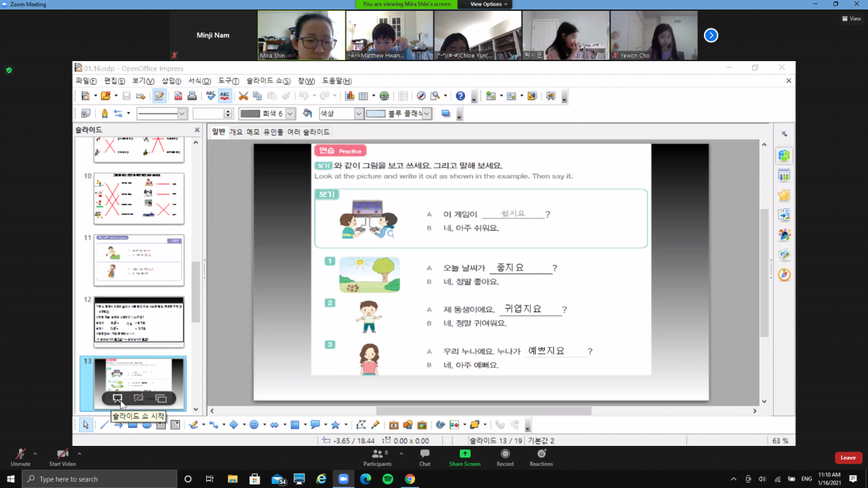Export the presentation directly as PDF
This screenshot has width=868, height=488.
[x=178, y=96]
